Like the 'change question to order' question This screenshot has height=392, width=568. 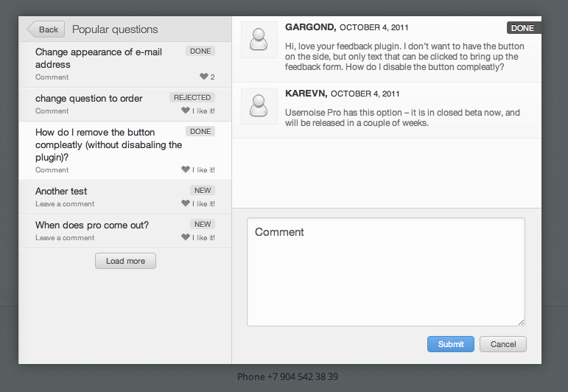point(186,111)
